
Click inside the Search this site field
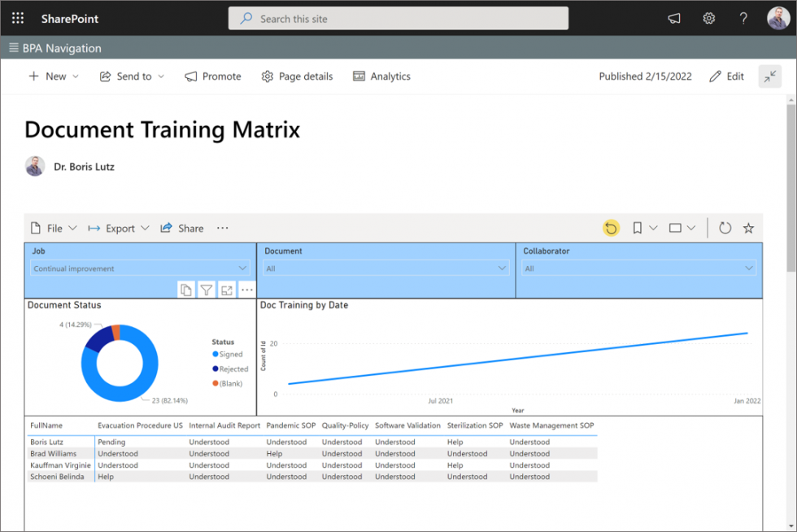pyautogui.click(x=398, y=18)
